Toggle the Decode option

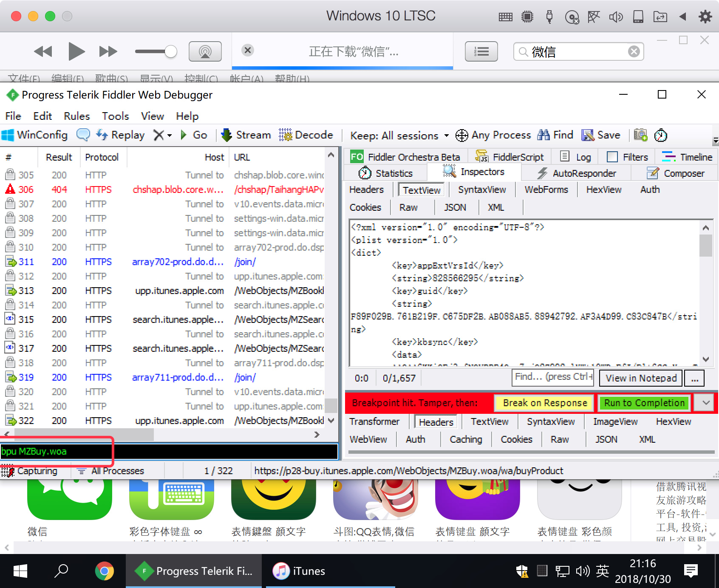(306, 135)
